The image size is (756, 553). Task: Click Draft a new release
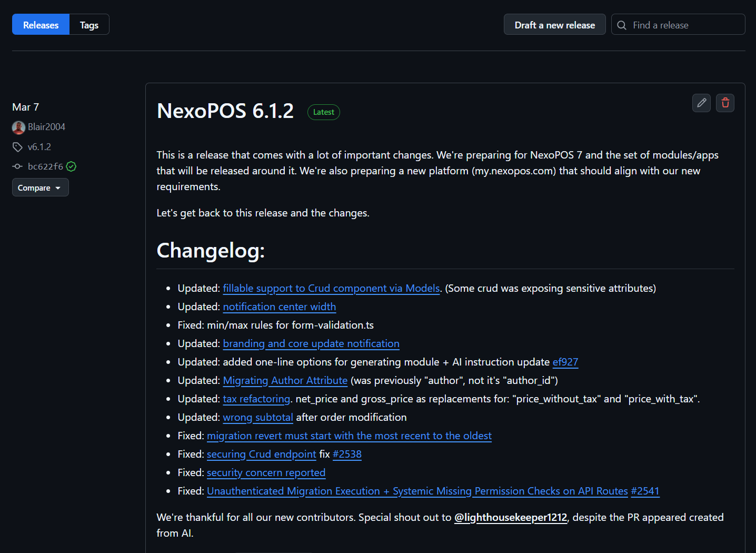555,25
